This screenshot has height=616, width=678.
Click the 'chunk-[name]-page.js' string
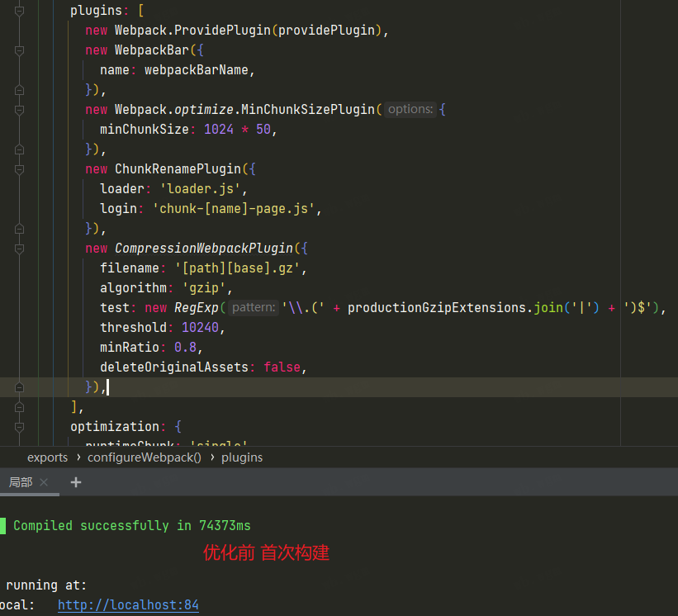[234, 209]
